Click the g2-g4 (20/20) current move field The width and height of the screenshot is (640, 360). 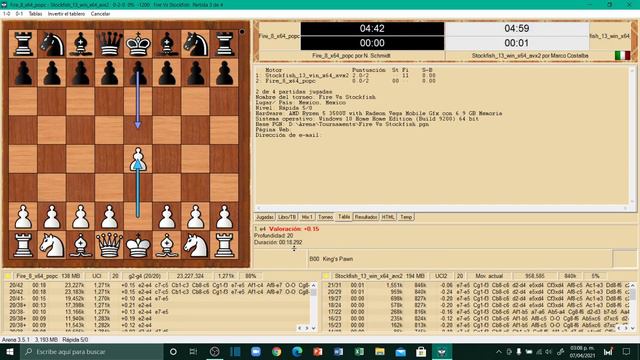(144, 276)
